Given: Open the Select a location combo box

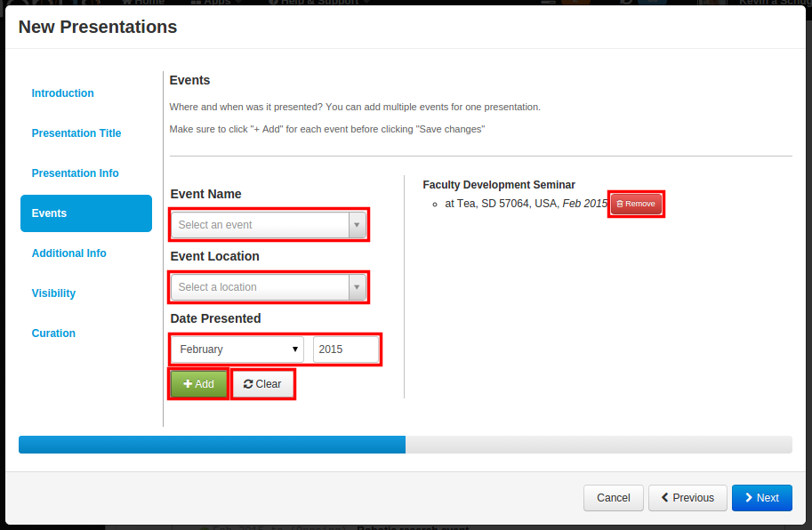Looking at the screenshot, I should coord(269,286).
